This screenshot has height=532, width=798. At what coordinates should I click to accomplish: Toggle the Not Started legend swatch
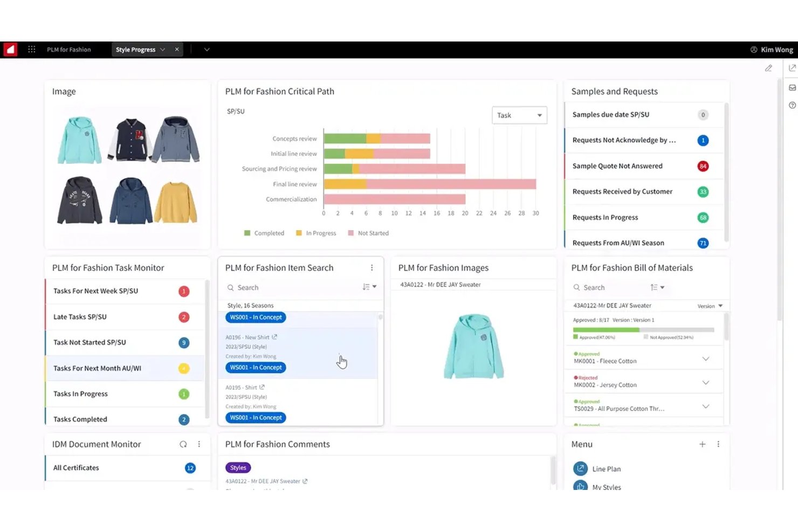(x=351, y=233)
